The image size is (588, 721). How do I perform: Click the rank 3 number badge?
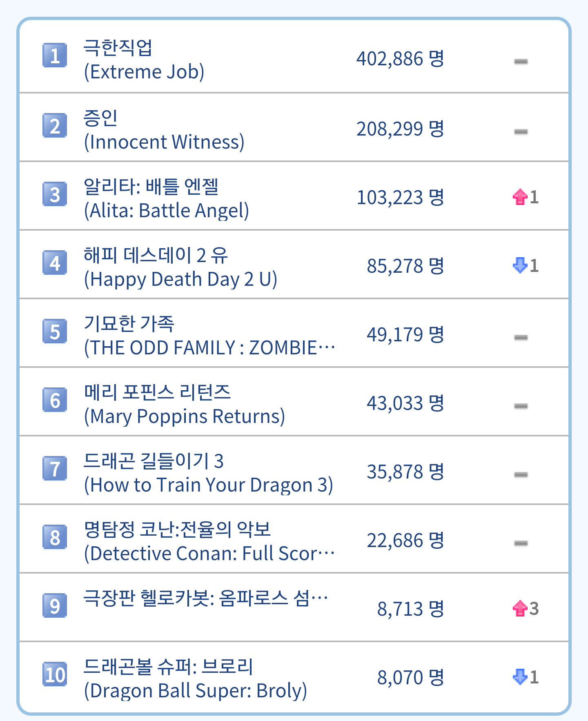pos(55,194)
